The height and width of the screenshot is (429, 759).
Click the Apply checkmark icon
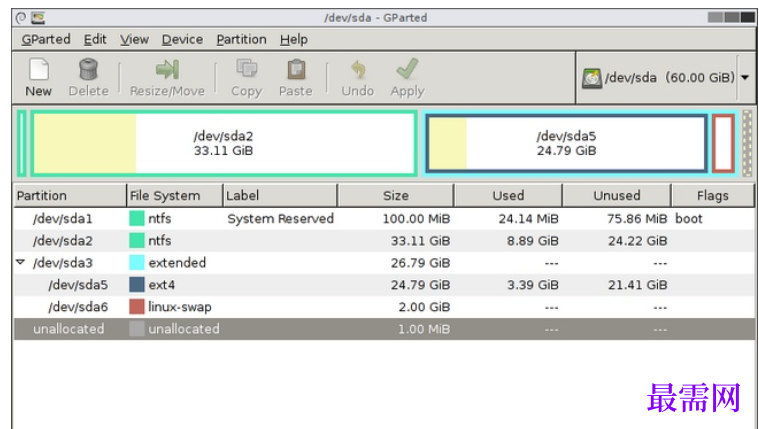pyautogui.click(x=407, y=69)
